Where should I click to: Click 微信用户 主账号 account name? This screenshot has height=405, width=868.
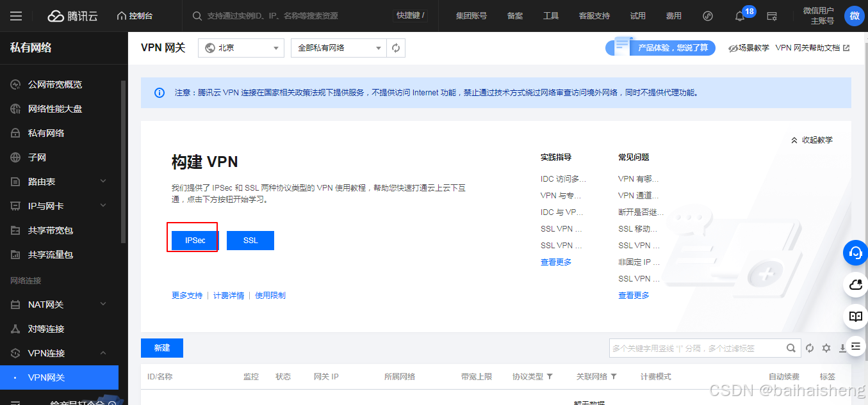point(818,16)
